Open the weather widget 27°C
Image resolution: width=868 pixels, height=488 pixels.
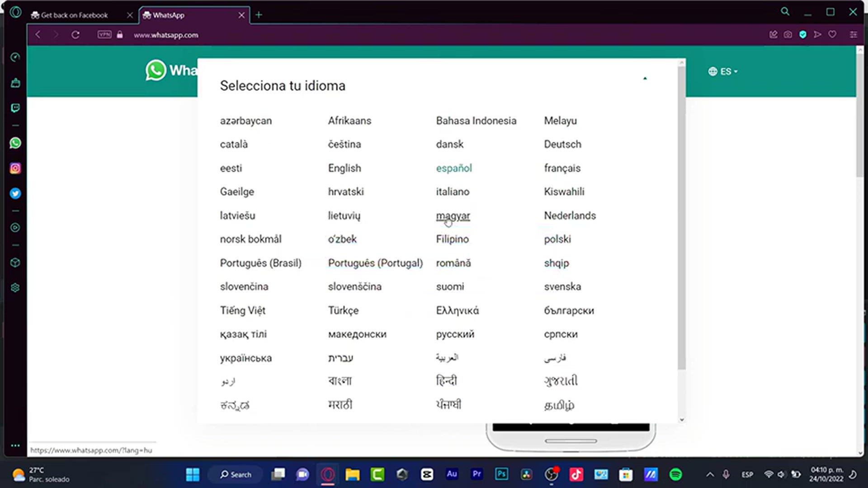(x=41, y=474)
